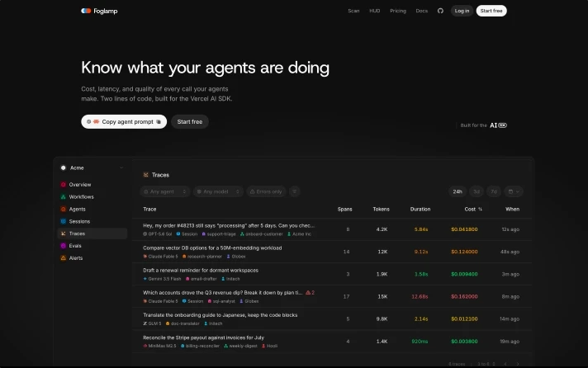Click the Traces heading icon

(x=146, y=175)
